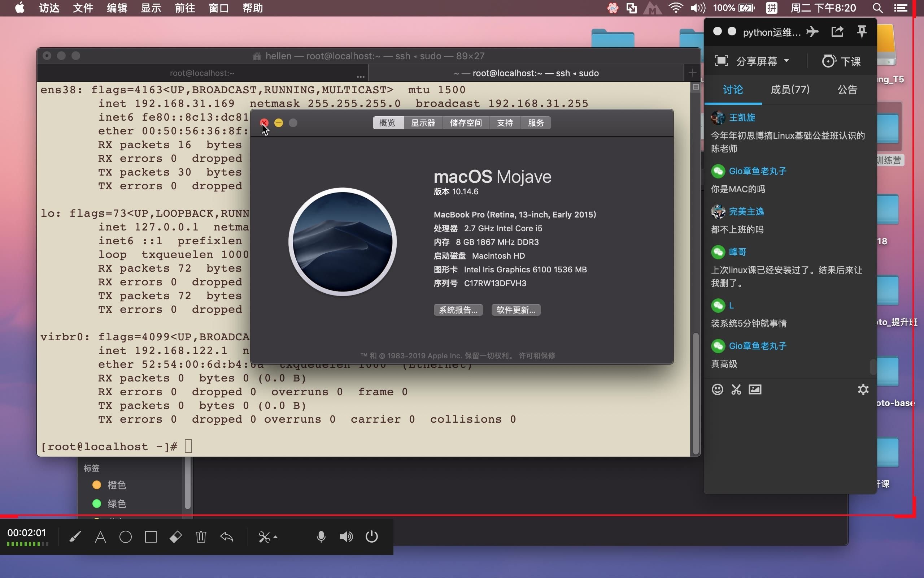Click the red flower app icon in menu bar
The height and width of the screenshot is (578, 924).
click(x=613, y=8)
